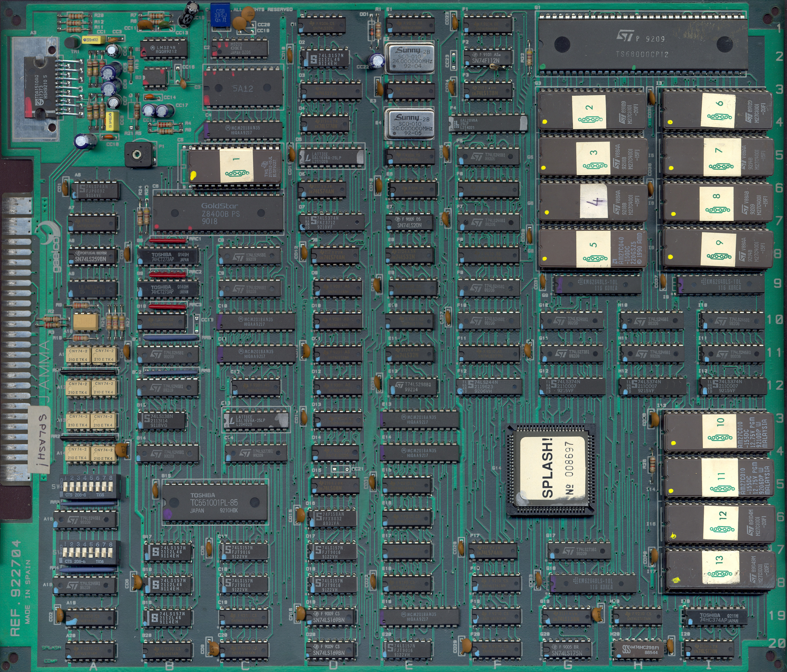
Task: Adjust the P1 potentiometer dial
Action: point(138,154)
